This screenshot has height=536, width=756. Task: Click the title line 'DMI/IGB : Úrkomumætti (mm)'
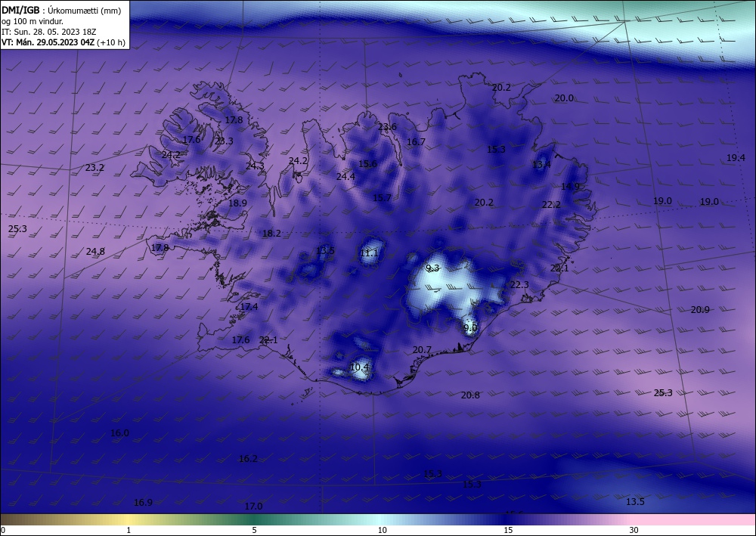tap(61, 11)
